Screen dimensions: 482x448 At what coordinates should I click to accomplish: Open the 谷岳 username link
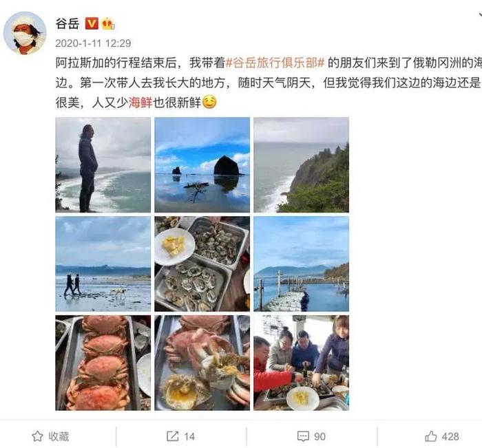(67, 23)
